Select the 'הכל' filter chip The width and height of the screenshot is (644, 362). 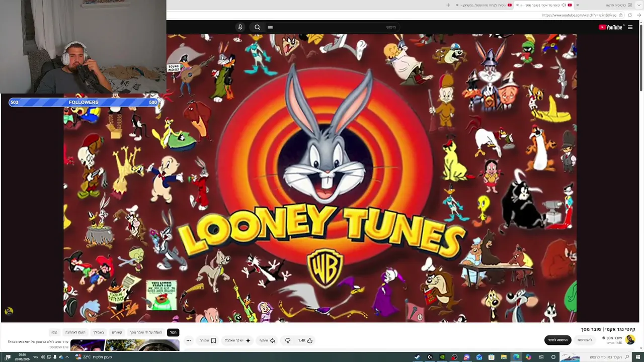[x=173, y=332]
